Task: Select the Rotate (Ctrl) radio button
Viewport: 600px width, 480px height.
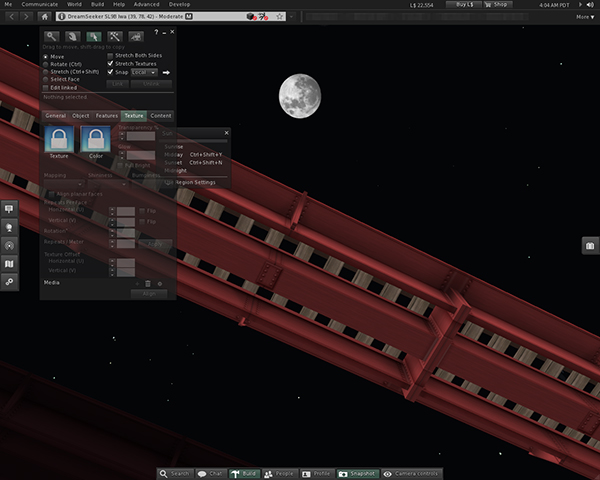Action: pos(46,64)
